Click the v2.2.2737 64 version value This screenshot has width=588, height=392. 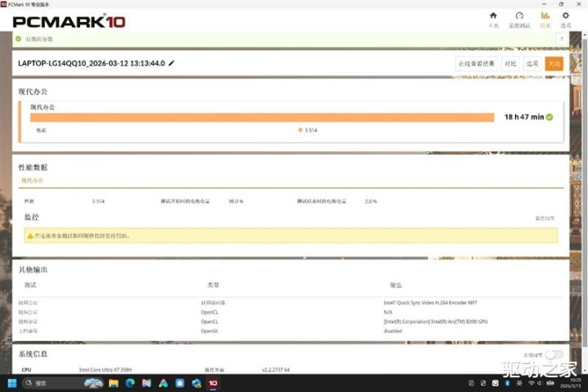pos(276,370)
